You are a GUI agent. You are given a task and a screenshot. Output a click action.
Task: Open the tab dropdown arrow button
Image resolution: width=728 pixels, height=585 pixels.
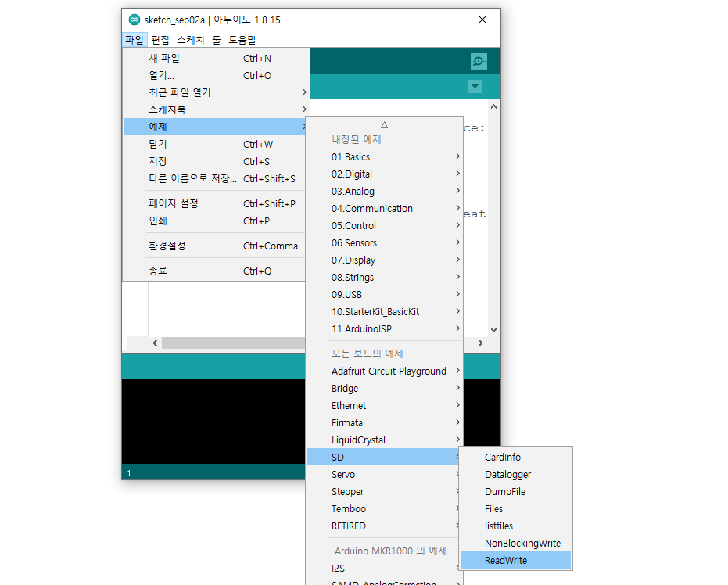(475, 86)
